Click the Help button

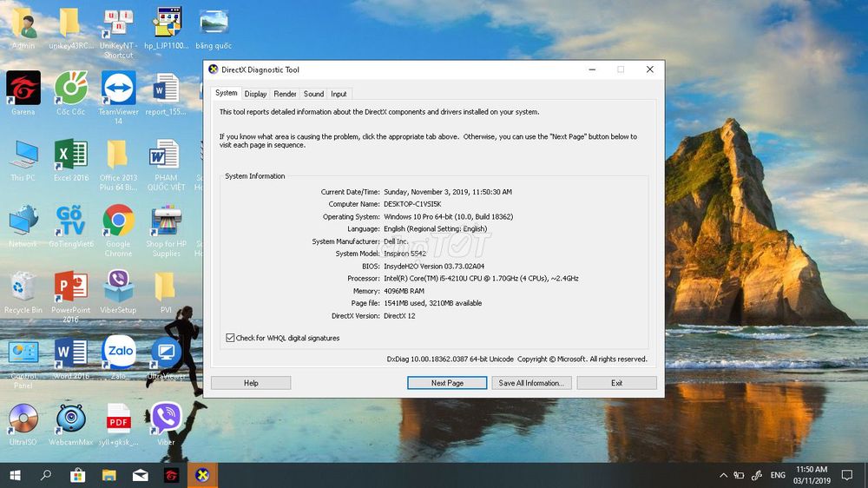(251, 383)
